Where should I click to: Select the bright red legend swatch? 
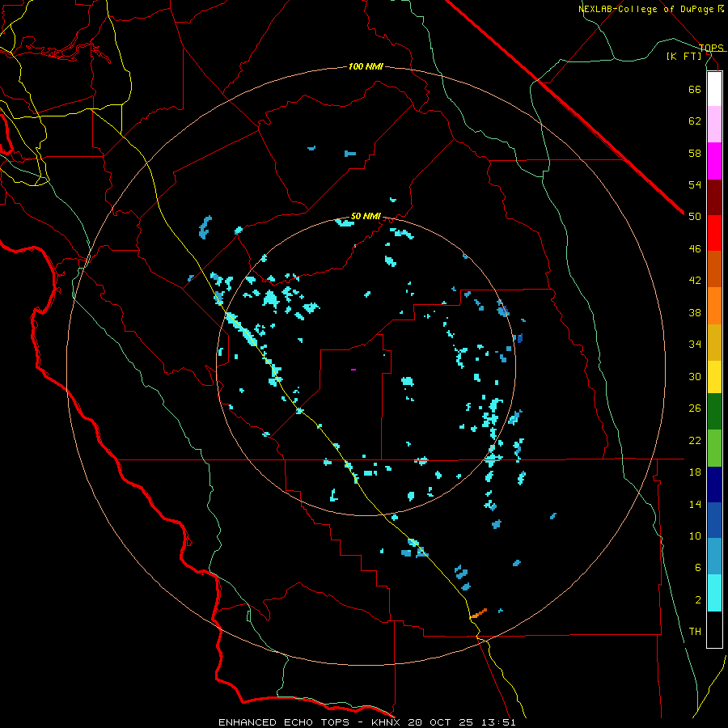pos(714,233)
